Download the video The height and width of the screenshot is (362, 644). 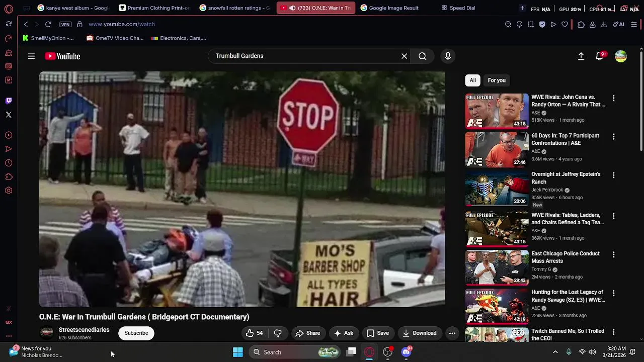[420, 333]
